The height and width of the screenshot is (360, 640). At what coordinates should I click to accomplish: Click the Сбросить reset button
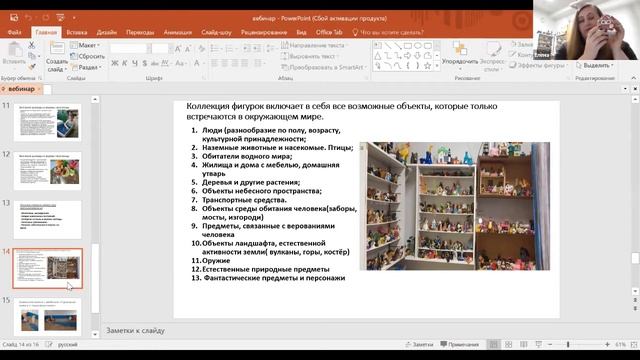click(87, 56)
